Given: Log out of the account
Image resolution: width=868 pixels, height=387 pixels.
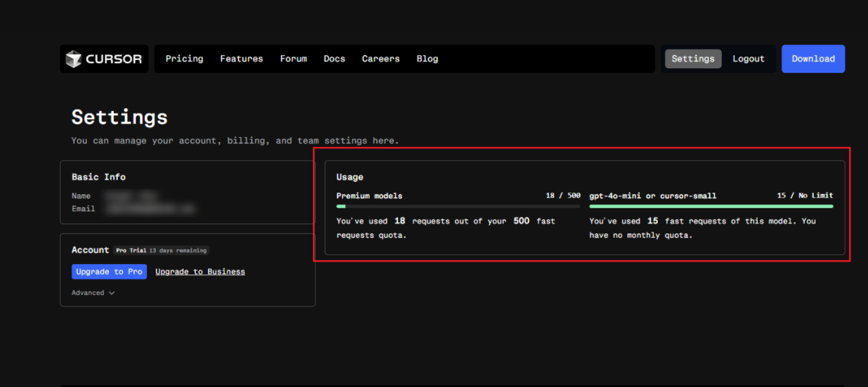Looking at the screenshot, I should click(x=749, y=59).
